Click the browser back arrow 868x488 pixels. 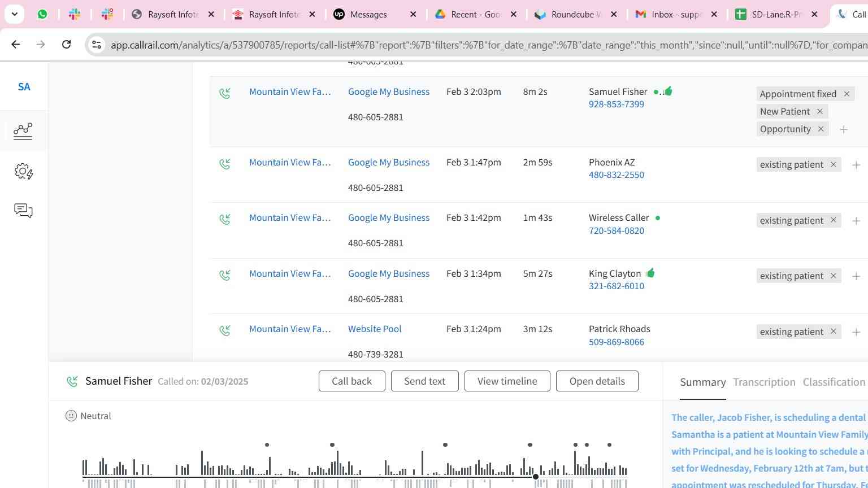tap(16, 44)
